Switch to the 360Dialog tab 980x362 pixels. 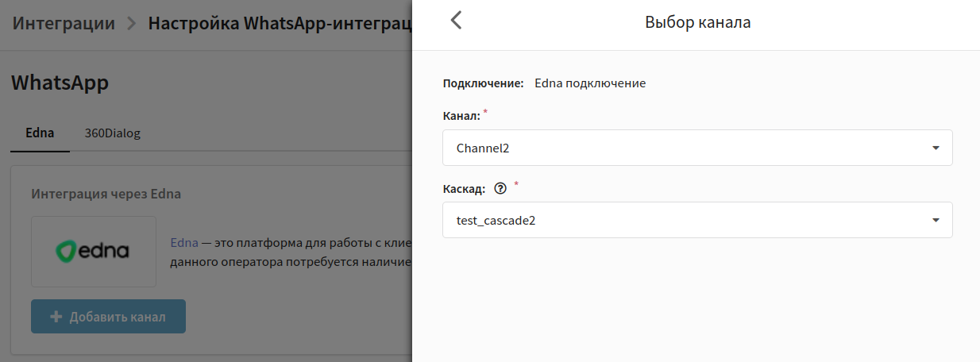pos(113,133)
